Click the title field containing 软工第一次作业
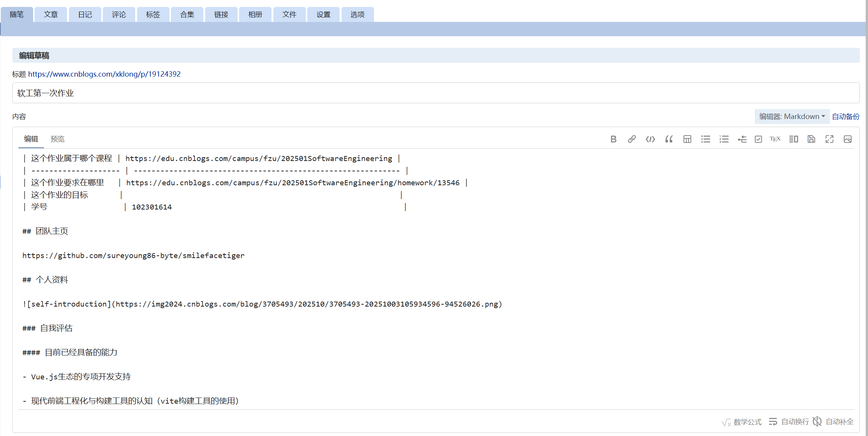868x436 pixels. point(435,93)
